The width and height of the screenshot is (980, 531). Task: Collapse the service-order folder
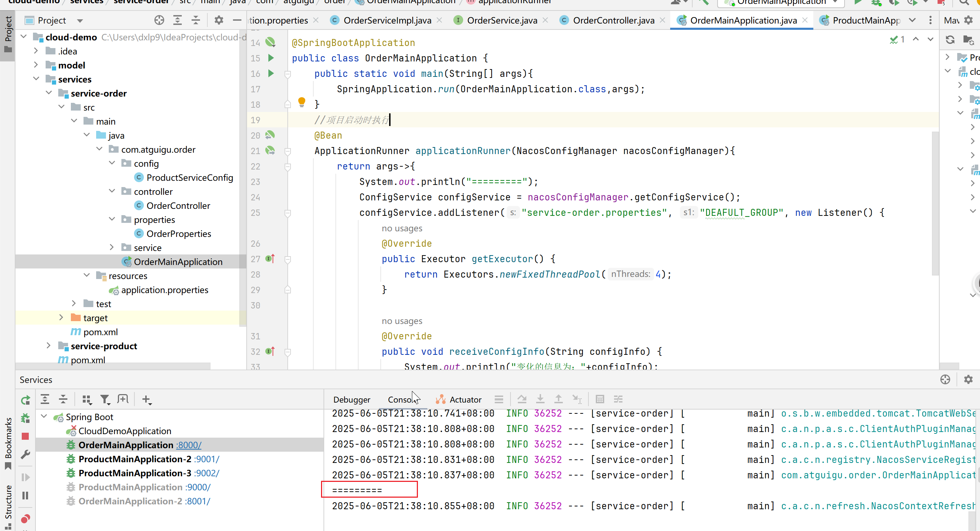pos(49,93)
